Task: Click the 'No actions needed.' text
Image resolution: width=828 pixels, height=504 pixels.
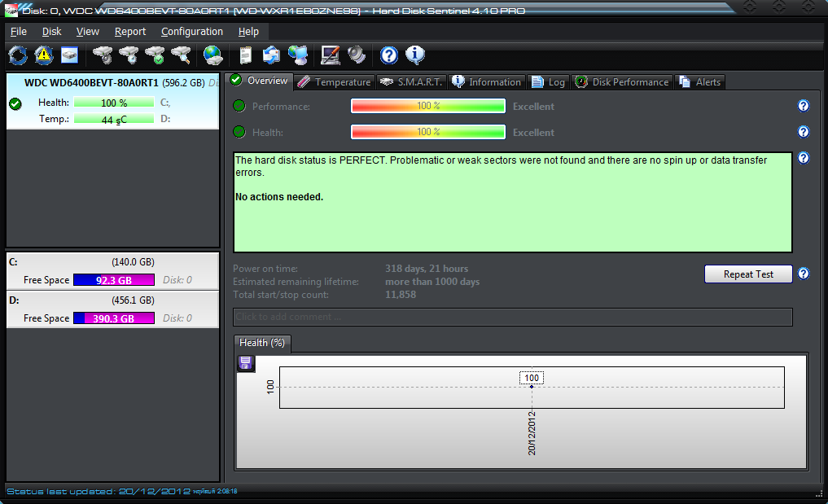Action: [279, 197]
